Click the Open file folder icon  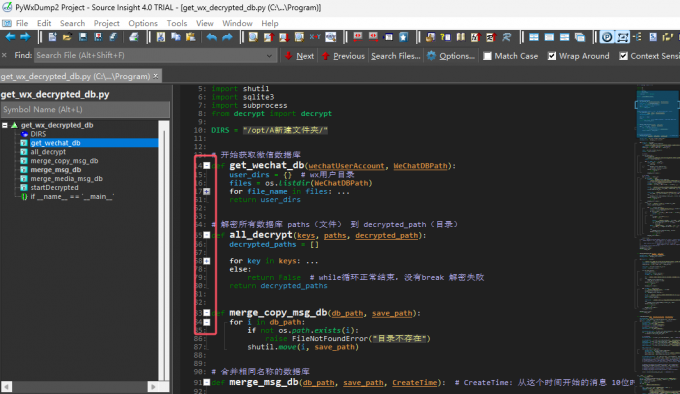click(67, 37)
